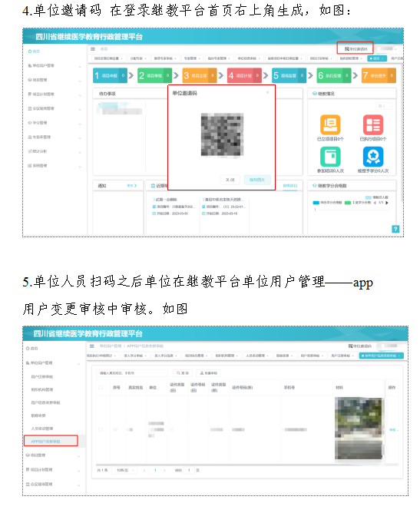Image resolution: width=420 pixels, height=513 pixels.
Task: Click step 3 项目立项 tile
Action: (x=200, y=75)
